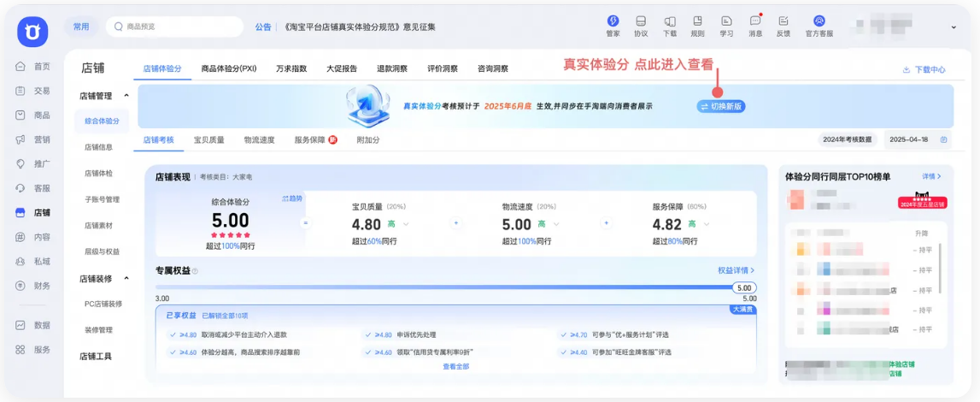Switch to 商品体验分(PXI) tab
The image size is (980, 402).
point(229,68)
